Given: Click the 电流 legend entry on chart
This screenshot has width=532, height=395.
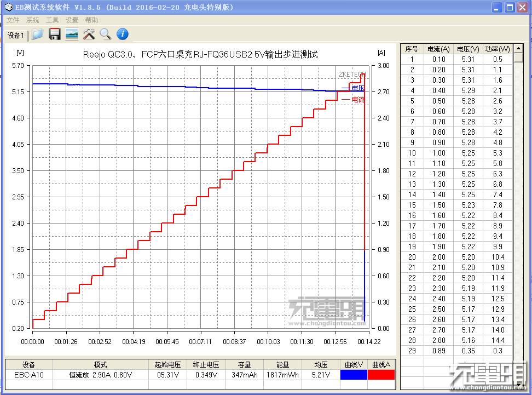Looking at the screenshot, I should [x=354, y=100].
